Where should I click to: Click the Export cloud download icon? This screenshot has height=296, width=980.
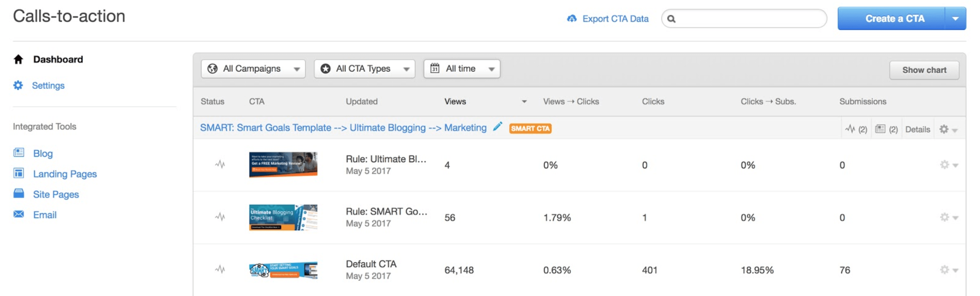click(x=571, y=18)
